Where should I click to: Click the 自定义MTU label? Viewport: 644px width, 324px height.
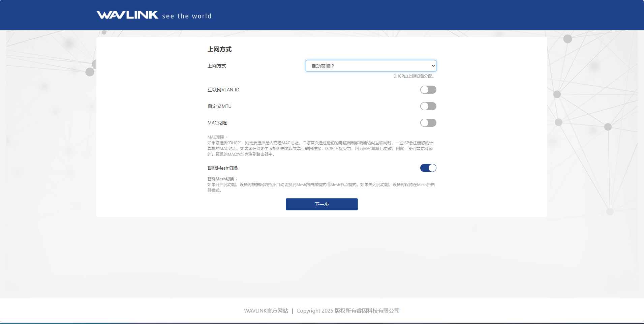point(219,106)
